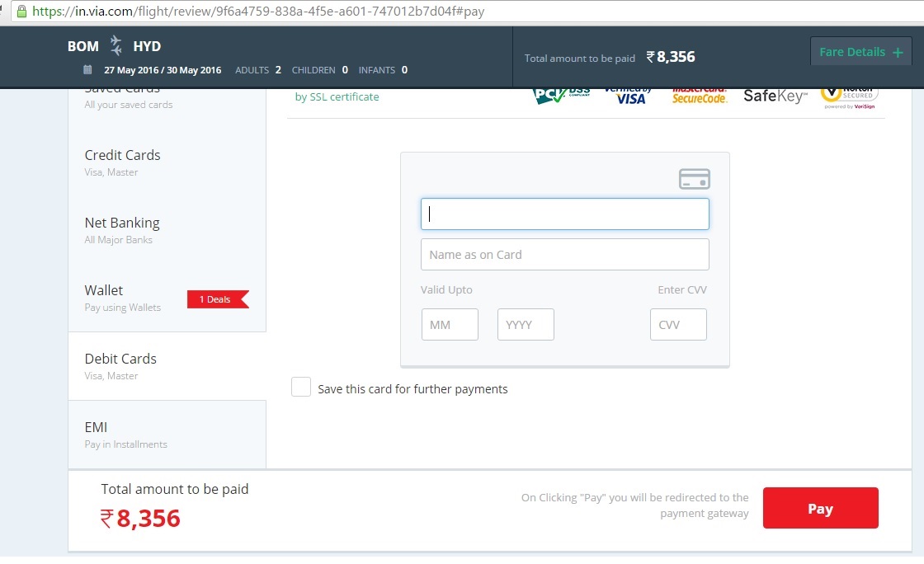Click the CVV input field
Image resolution: width=924 pixels, height=564 pixels.
pyautogui.click(x=678, y=325)
